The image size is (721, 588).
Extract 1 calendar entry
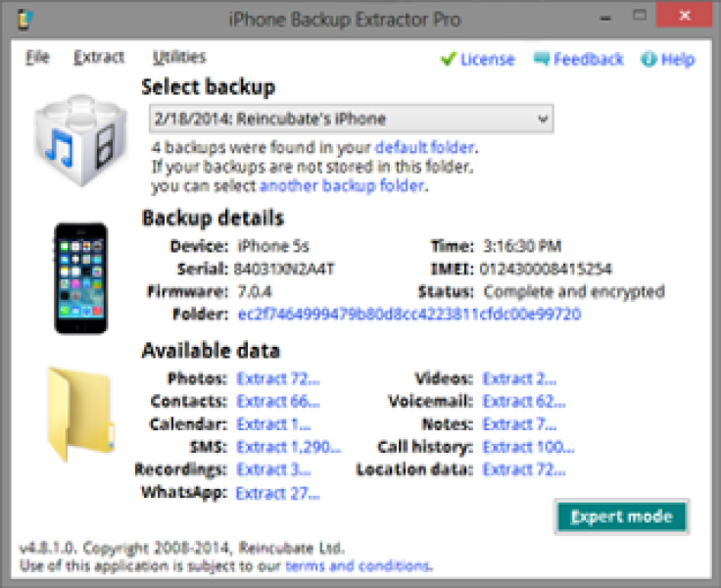click(x=273, y=423)
